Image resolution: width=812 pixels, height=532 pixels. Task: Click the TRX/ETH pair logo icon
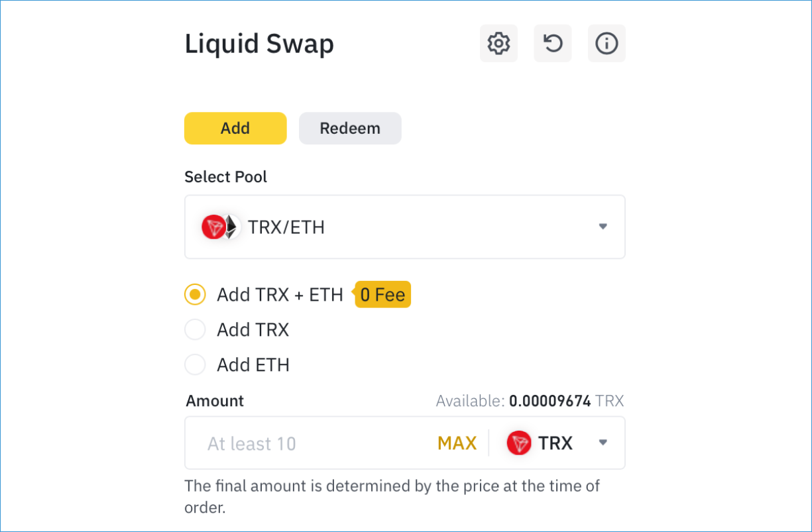click(220, 227)
